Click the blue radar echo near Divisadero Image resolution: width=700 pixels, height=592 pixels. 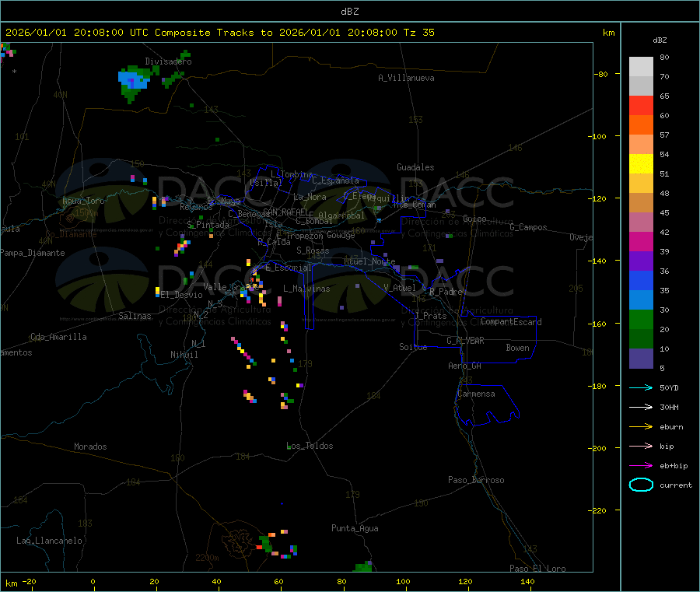134,80
